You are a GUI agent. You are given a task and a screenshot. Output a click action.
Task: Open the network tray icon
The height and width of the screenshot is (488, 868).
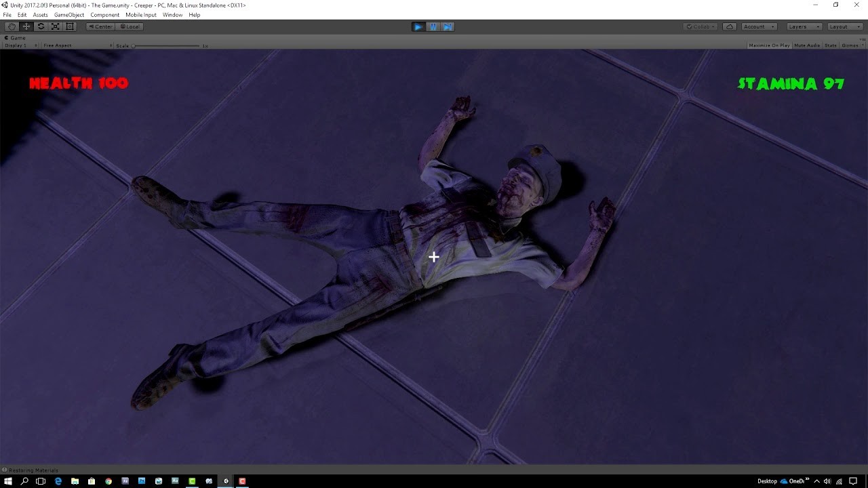840,481
